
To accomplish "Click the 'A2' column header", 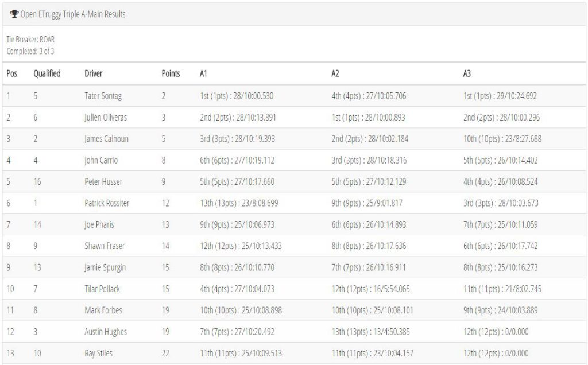I will click(x=335, y=73).
